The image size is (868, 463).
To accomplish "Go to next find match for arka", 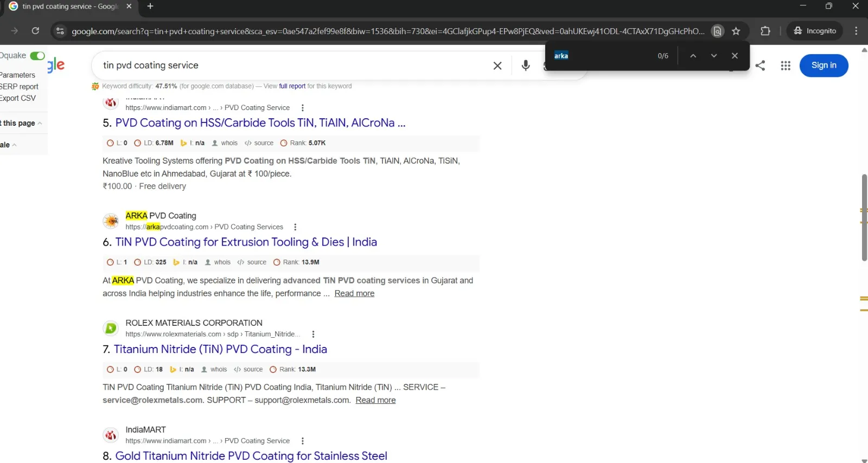I will click(714, 55).
